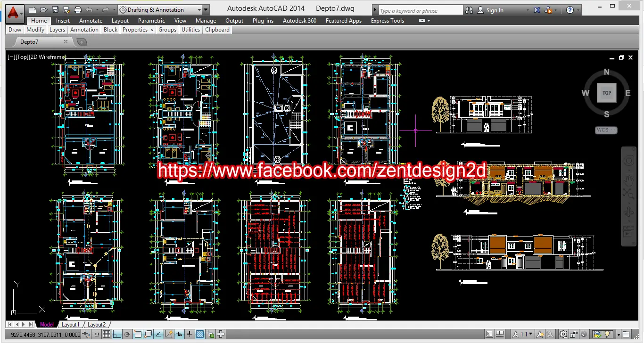
Task: Open the status bar application menu arrow
Action: (619, 335)
